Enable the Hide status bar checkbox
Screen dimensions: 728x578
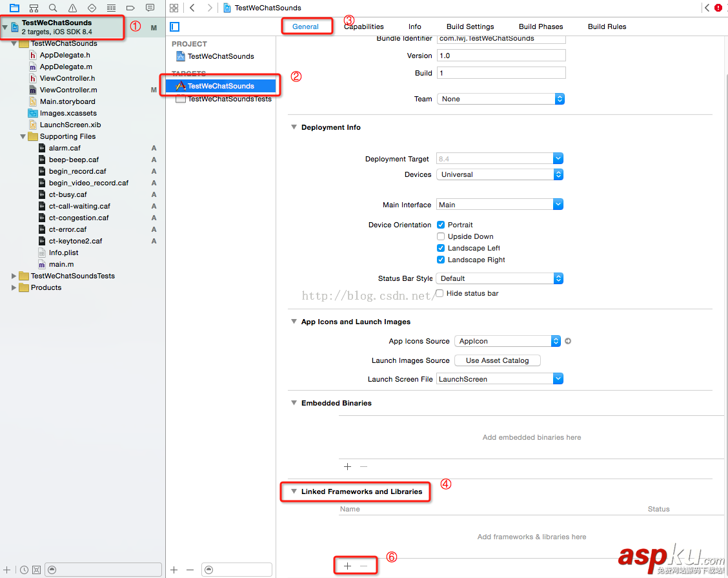pyautogui.click(x=440, y=293)
